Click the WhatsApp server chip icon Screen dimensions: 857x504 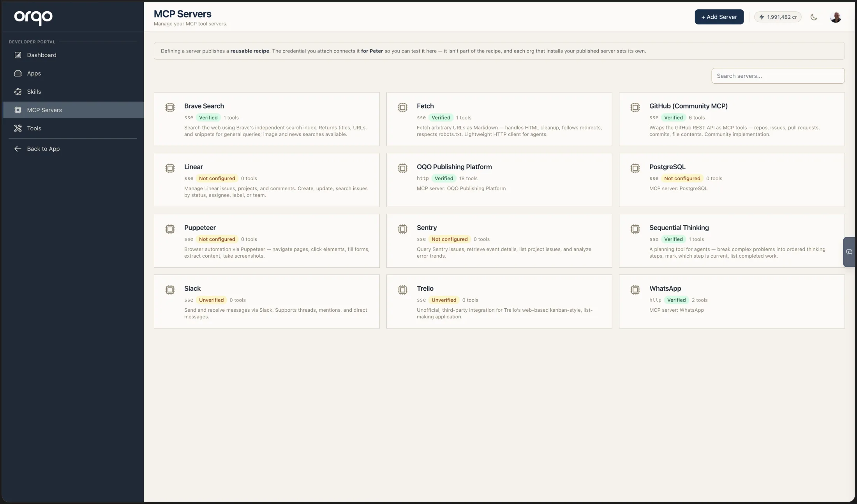[635, 290]
